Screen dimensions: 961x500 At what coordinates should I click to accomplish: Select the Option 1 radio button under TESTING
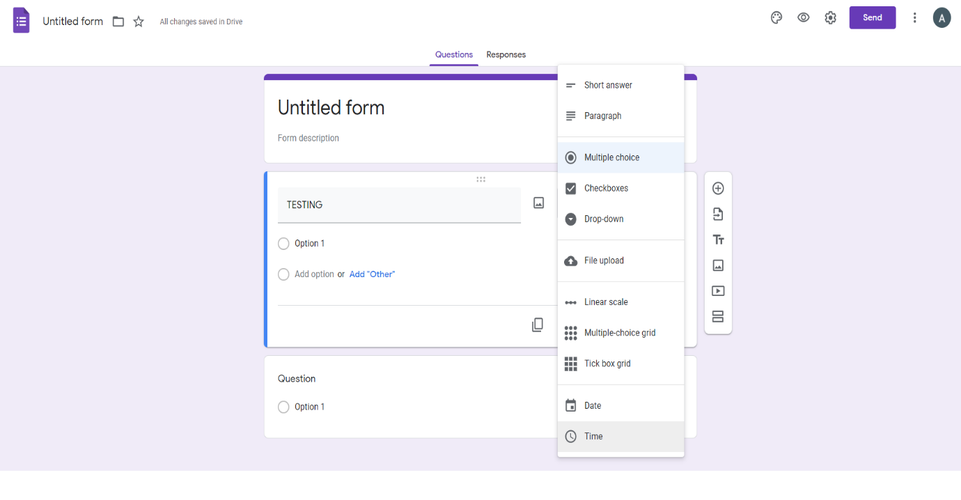tap(283, 244)
